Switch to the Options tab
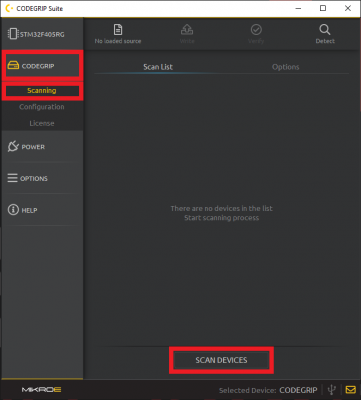The width and height of the screenshot is (361, 400). coord(286,67)
